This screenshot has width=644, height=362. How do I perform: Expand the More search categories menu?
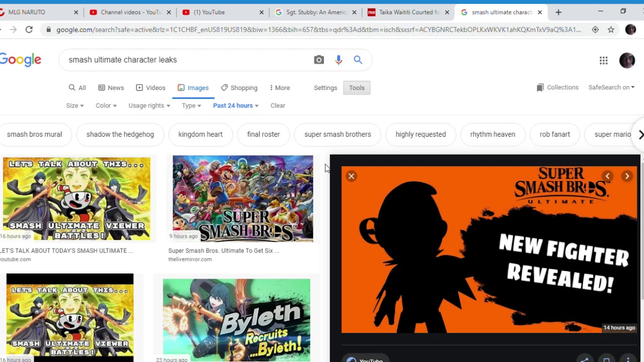pos(280,87)
